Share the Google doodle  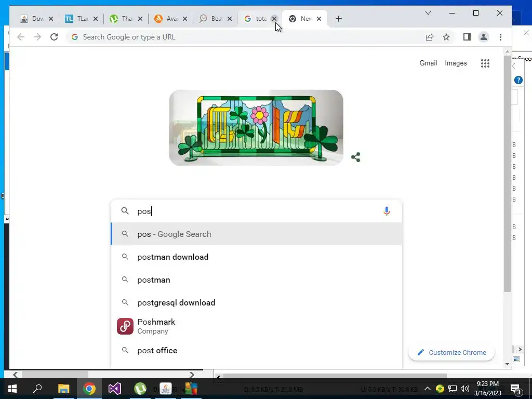click(355, 157)
